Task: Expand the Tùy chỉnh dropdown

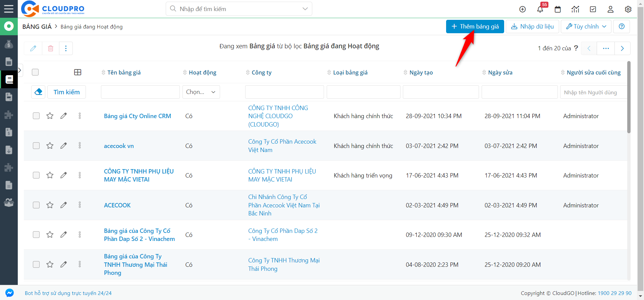Action: (x=586, y=27)
